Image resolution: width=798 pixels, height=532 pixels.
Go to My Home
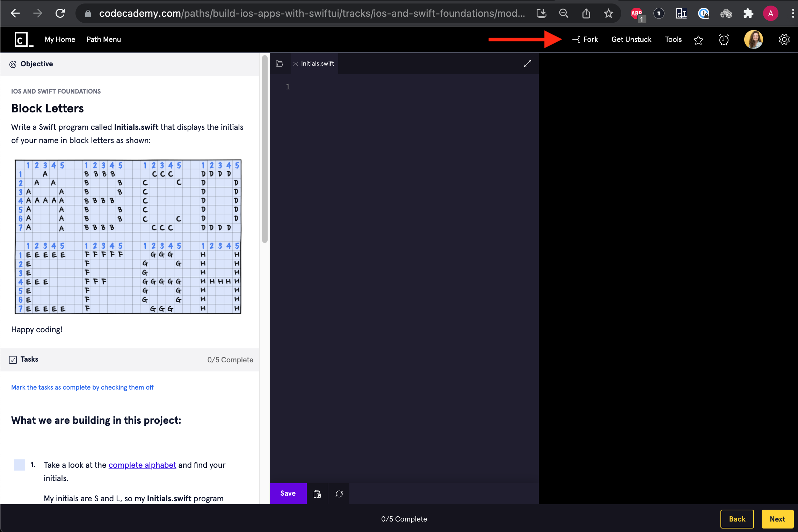click(x=60, y=39)
